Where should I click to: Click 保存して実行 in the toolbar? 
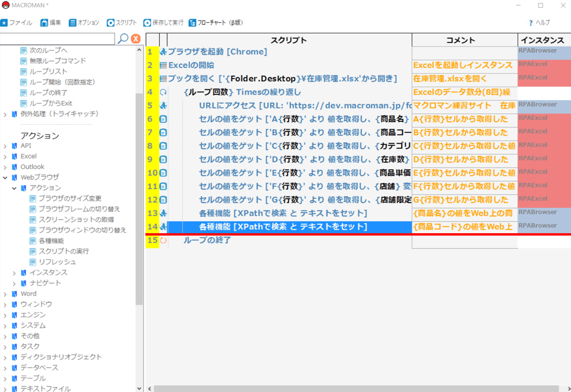tap(164, 22)
